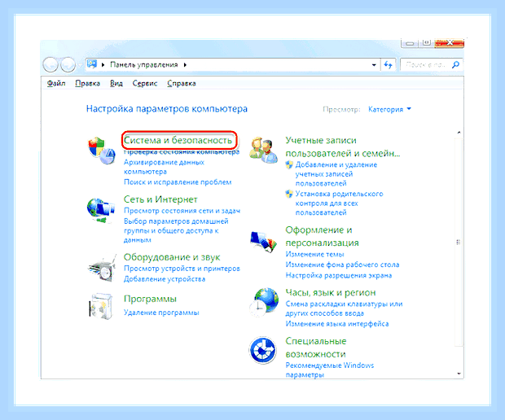505x420 pixels.
Task: Click Удаление программы link
Action: (161, 313)
